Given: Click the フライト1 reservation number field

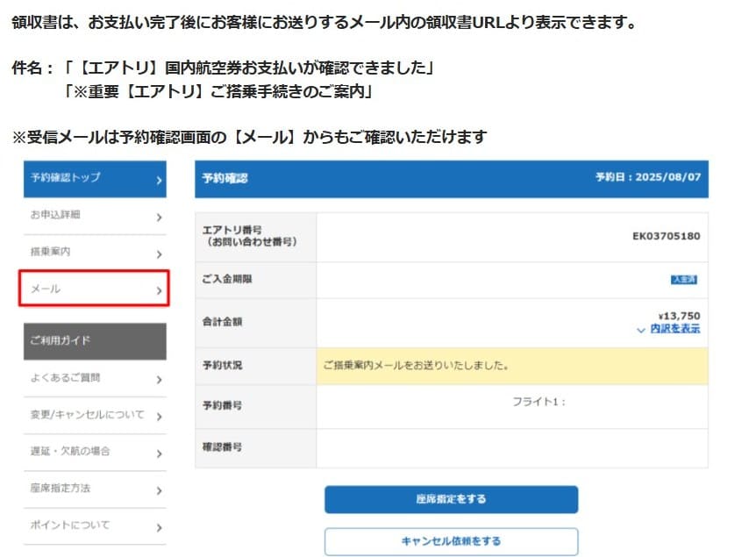Looking at the screenshot, I should [x=538, y=403].
